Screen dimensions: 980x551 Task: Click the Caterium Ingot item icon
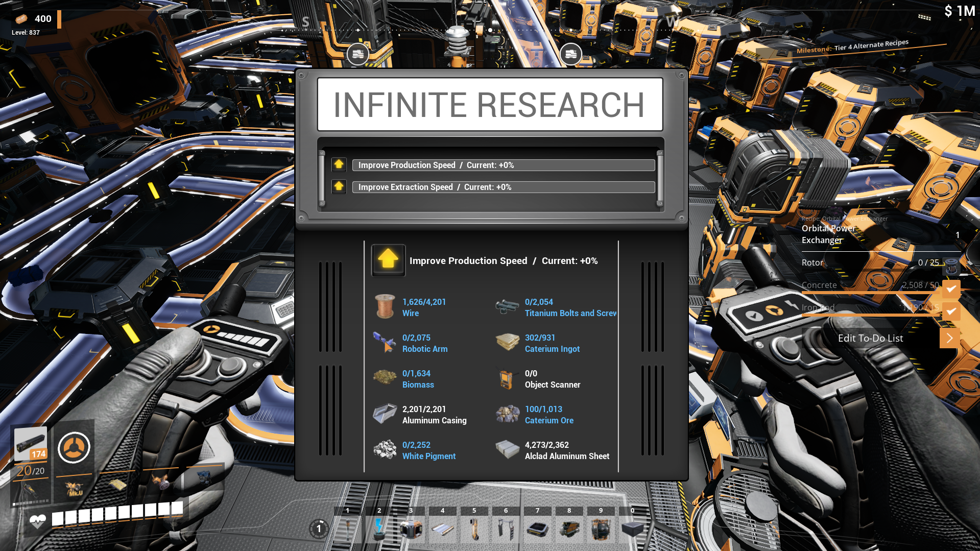508,342
